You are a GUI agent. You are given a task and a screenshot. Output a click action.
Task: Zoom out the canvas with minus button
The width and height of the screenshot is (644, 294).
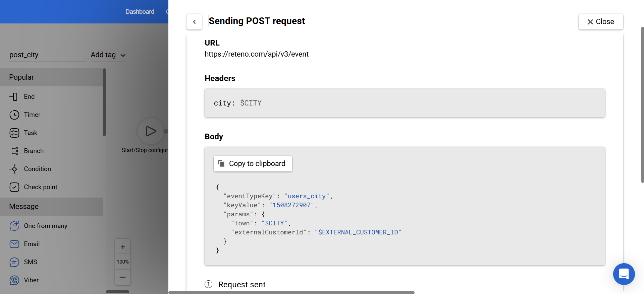[x=123, y=277]
